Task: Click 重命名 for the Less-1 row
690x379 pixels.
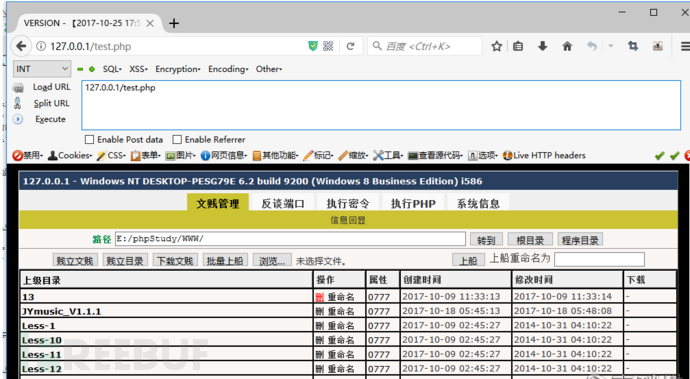Action: point(341,326)
